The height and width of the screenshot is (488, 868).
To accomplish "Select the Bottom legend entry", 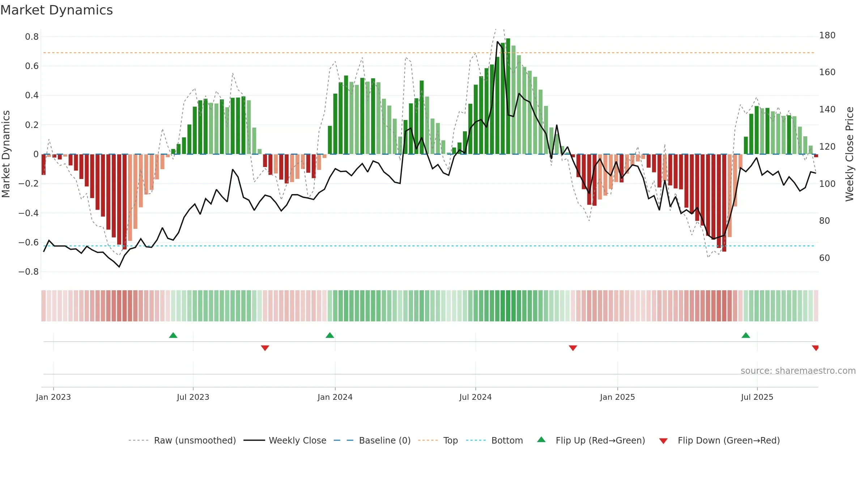I will (x=494, y=440).
